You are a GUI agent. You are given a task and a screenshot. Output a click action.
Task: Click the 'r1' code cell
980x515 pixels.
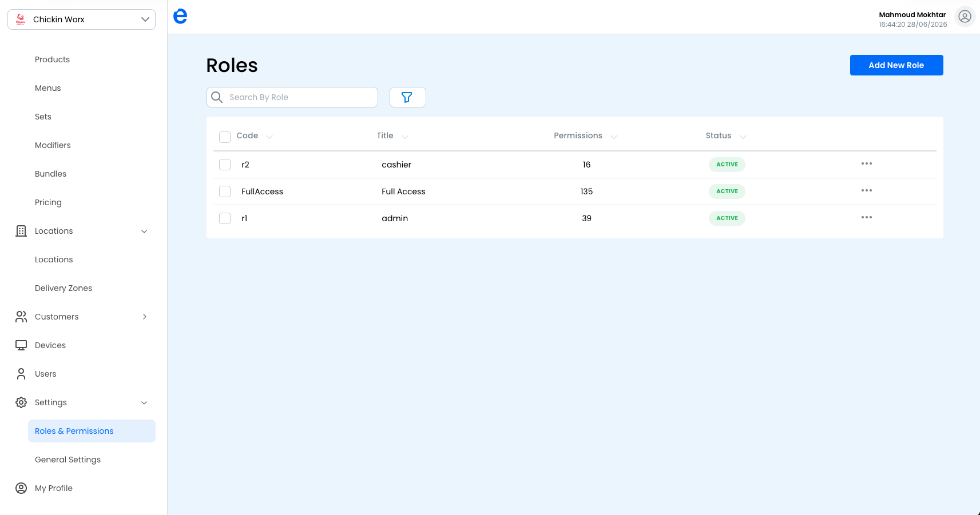tap(244, 218)
